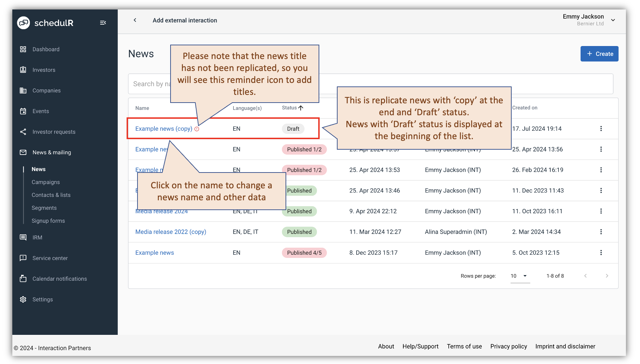Switch to the Campaigns section

[x=46, y=182]
